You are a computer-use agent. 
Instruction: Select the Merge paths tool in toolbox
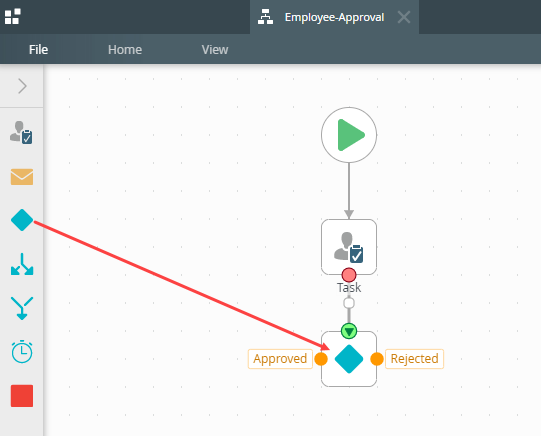tap(22, 308)
